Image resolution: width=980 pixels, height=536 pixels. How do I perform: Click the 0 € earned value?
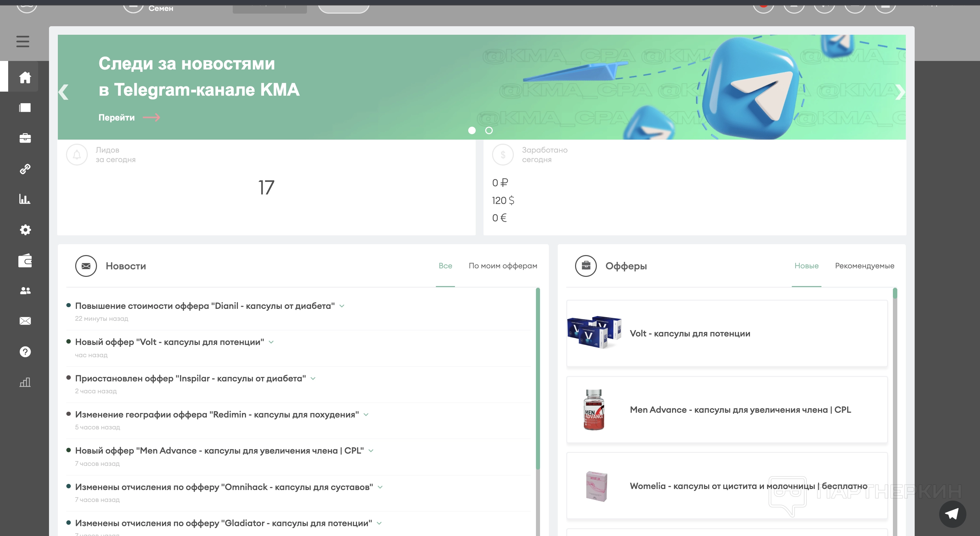click(x=499, y=218)
